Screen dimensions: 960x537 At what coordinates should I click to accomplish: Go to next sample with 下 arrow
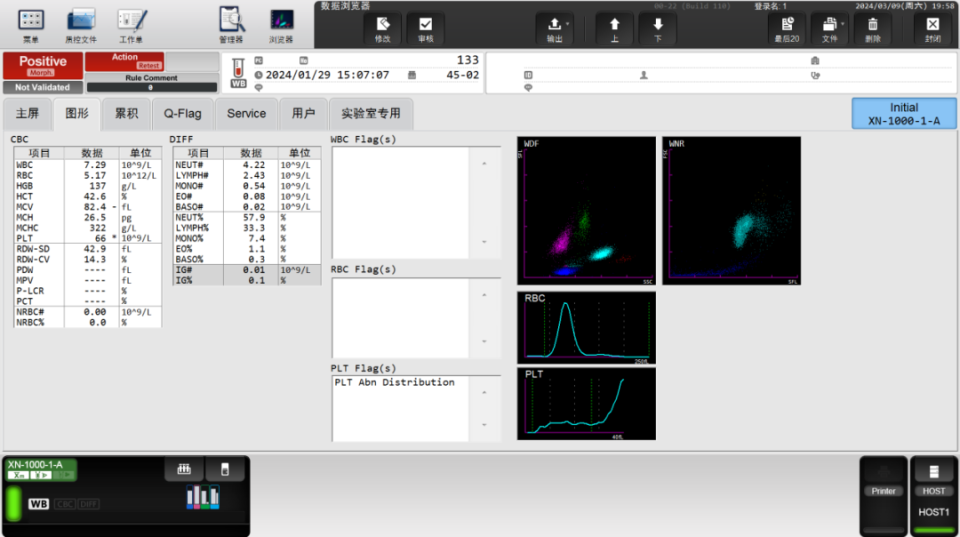(x=657, y=28)
